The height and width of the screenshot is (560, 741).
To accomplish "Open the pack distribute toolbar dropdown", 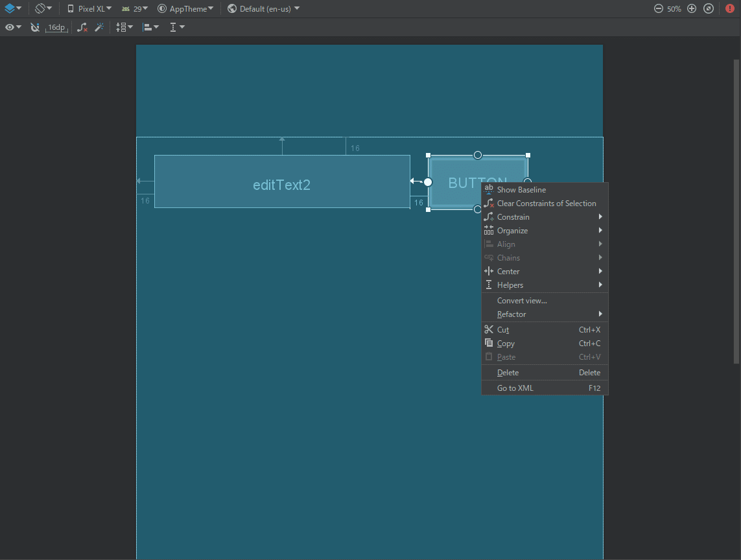I will [124, 27].
